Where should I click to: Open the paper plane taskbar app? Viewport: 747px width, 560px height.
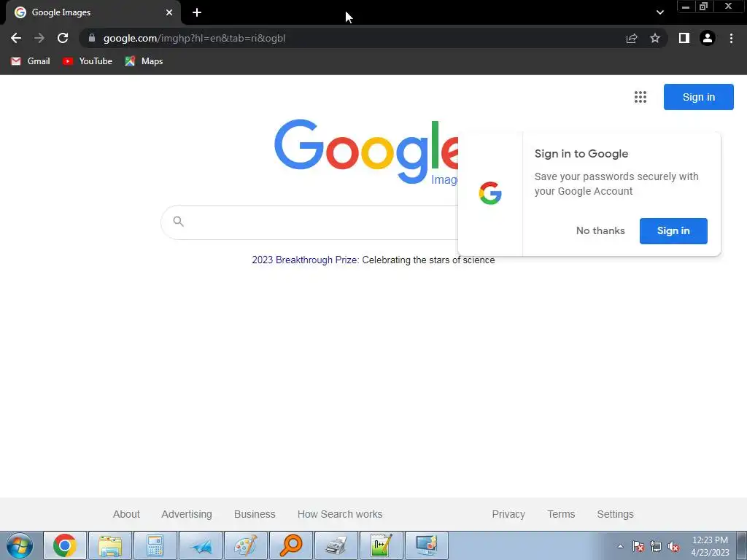click(201, 545)
